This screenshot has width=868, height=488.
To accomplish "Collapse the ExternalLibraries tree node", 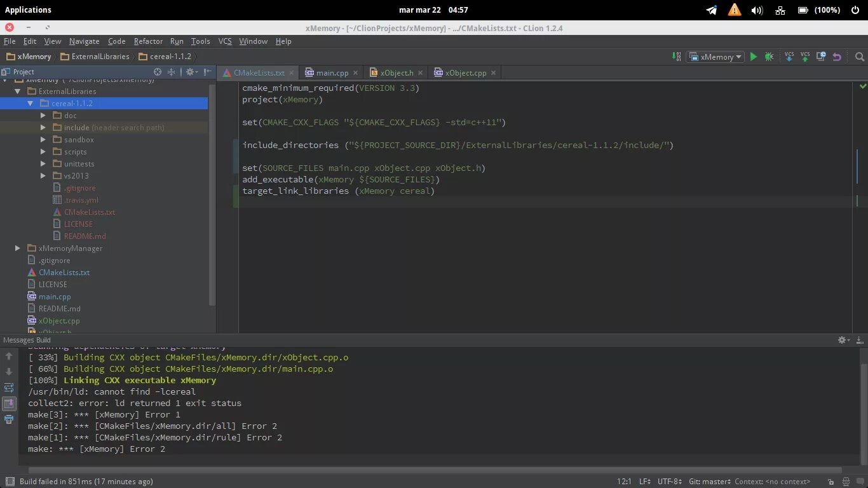I will (x=18, y=91).
